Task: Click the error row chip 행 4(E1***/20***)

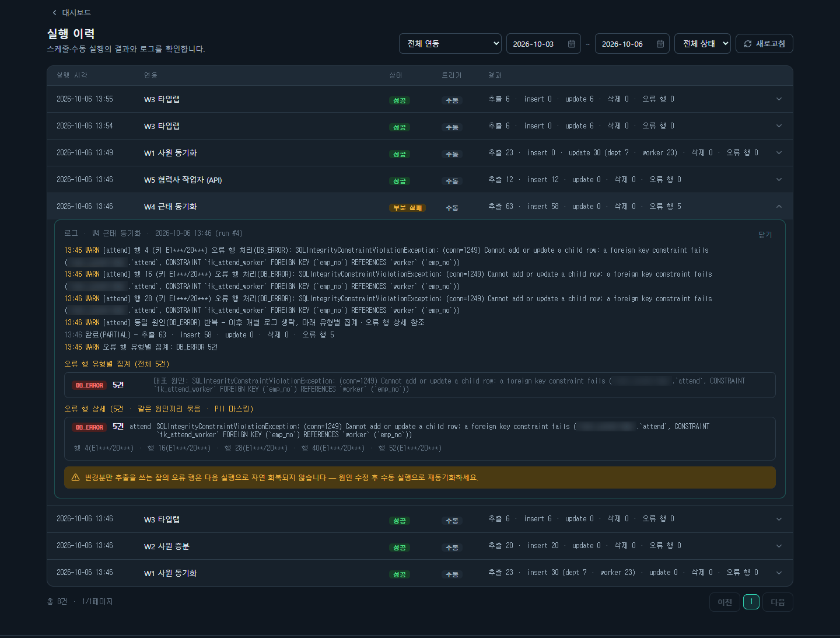Action: pyautogui.click(x=104, y=448)
